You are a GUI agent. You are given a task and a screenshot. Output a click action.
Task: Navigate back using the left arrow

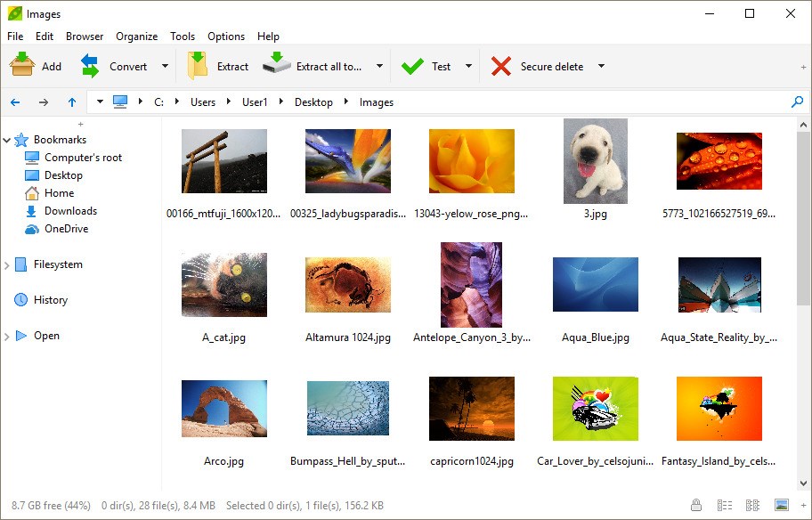coord(15,102)
